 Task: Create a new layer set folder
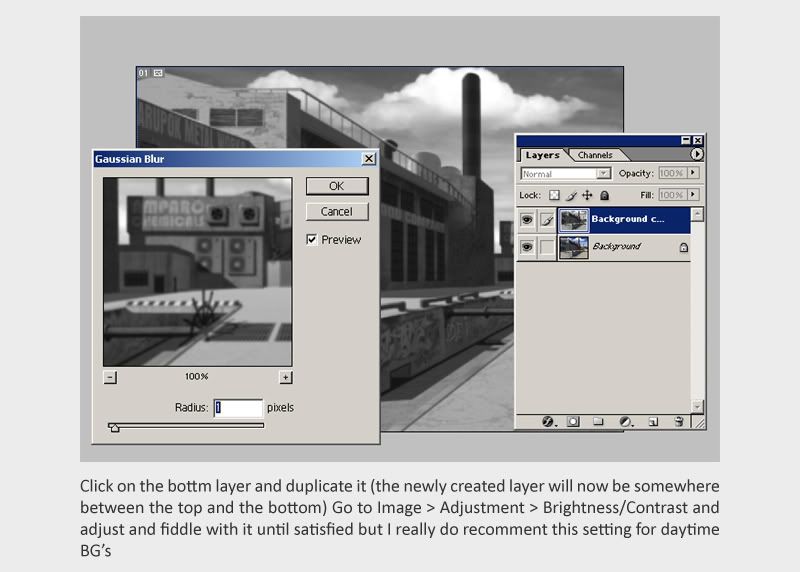599,421
